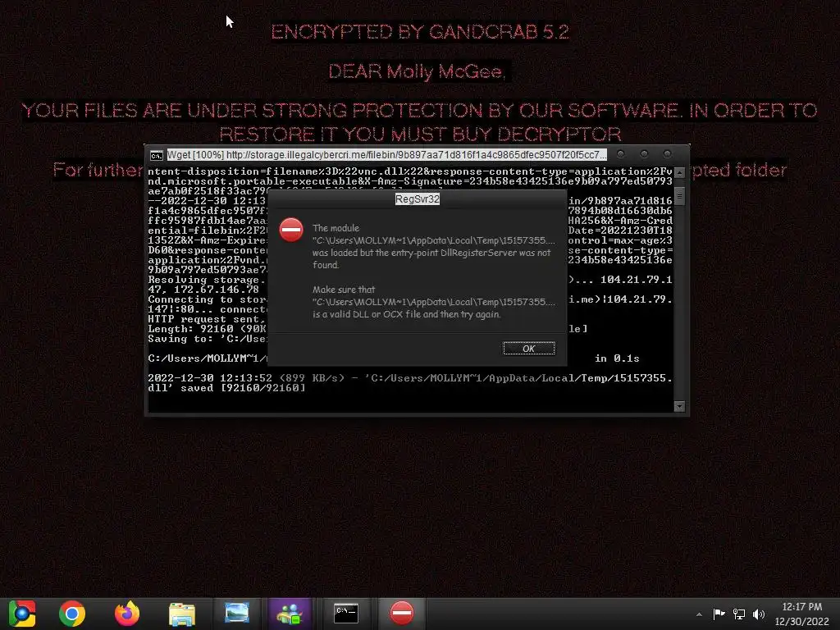Open the volume speaker tray icon

[x=759, y=614]
